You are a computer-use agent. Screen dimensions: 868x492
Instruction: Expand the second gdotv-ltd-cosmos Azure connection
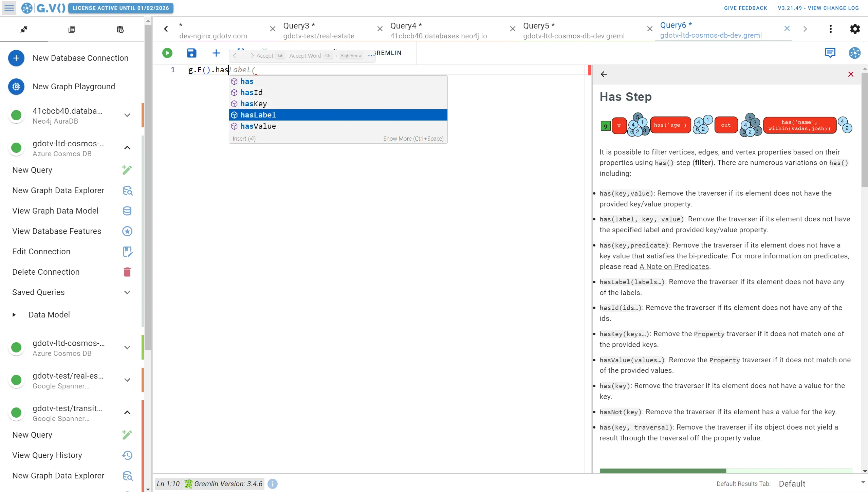[127, 347]
